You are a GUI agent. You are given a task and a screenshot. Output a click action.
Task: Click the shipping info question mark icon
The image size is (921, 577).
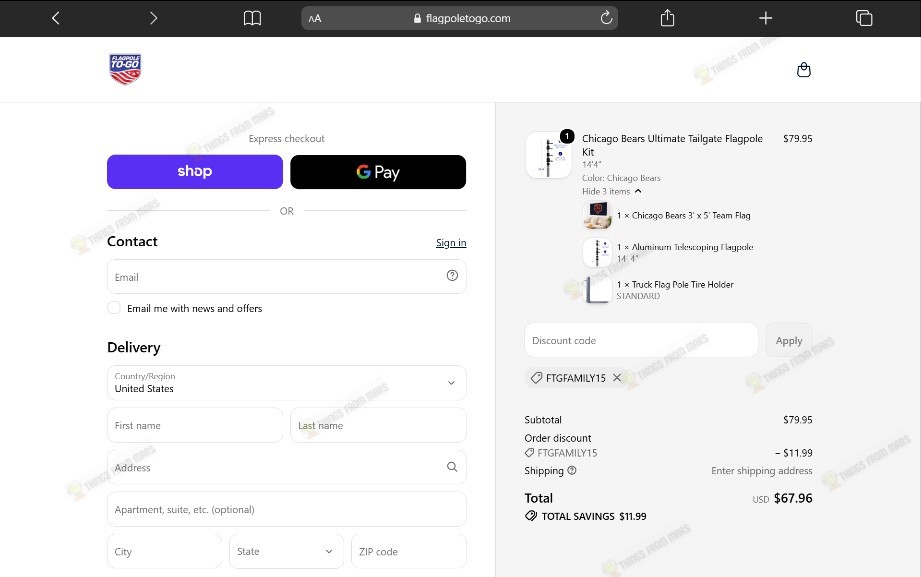point(572,470)
